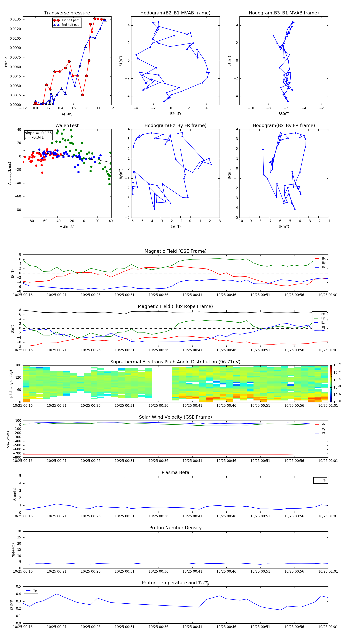Viewport: 351px width, 644px height.
Task: Click the beta_p legend in Plasma Beta plot
Action: click(x=320, y=480)
